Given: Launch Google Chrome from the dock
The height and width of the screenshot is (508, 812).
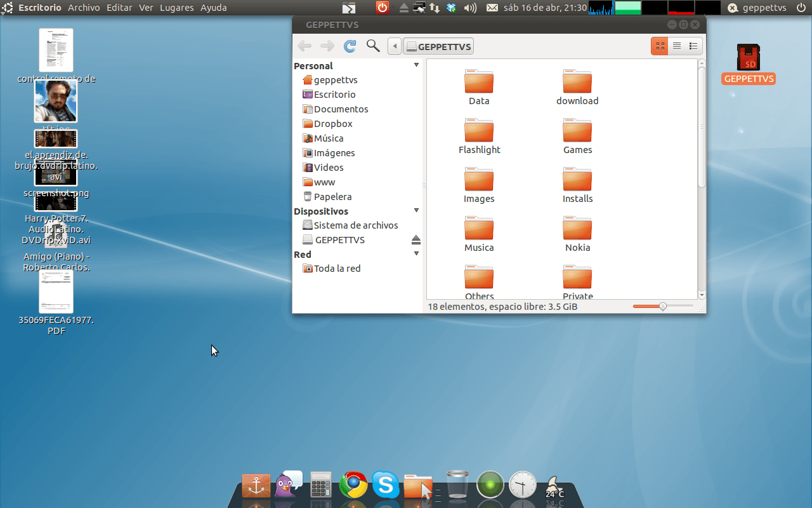Looking at the screenshot, I should click(x=353, y=485).
